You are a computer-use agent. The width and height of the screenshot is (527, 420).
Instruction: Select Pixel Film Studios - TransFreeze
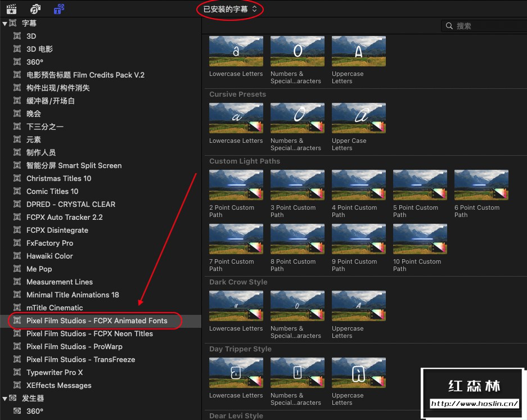(80, 359)
